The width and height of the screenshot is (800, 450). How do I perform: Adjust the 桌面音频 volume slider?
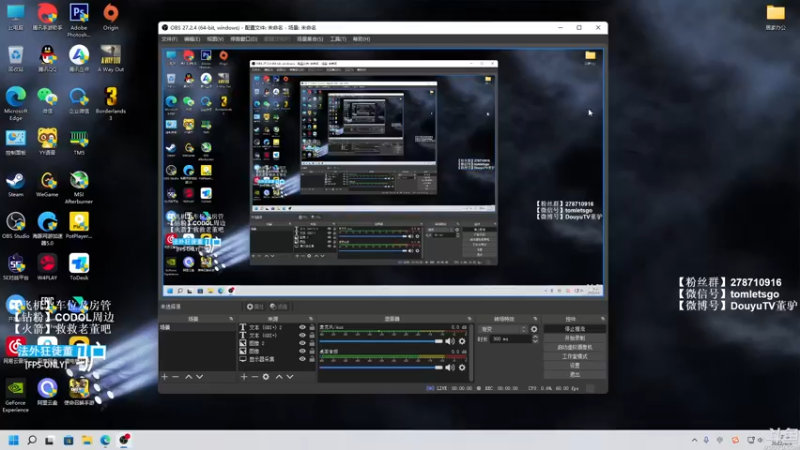(x=381, y=367)
